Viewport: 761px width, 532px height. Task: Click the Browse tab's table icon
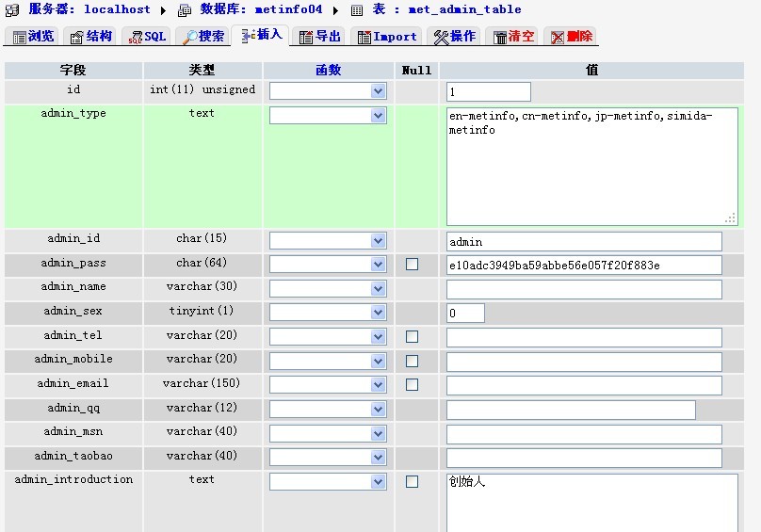click(20, 38)
